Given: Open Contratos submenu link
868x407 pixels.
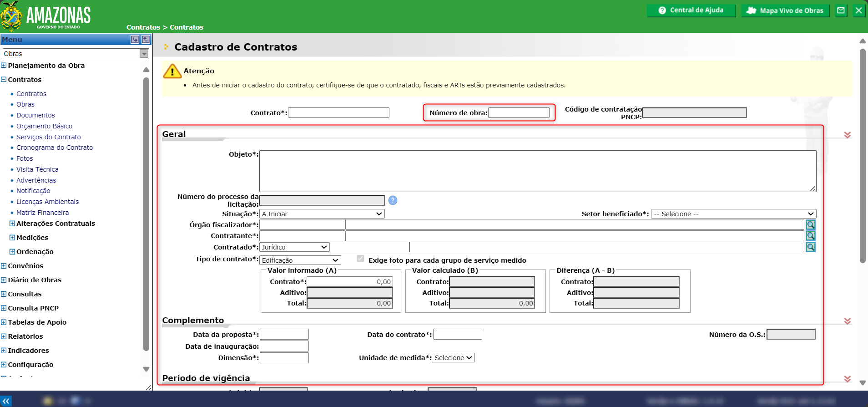Looking at the screenshot, I should (31, 94).
